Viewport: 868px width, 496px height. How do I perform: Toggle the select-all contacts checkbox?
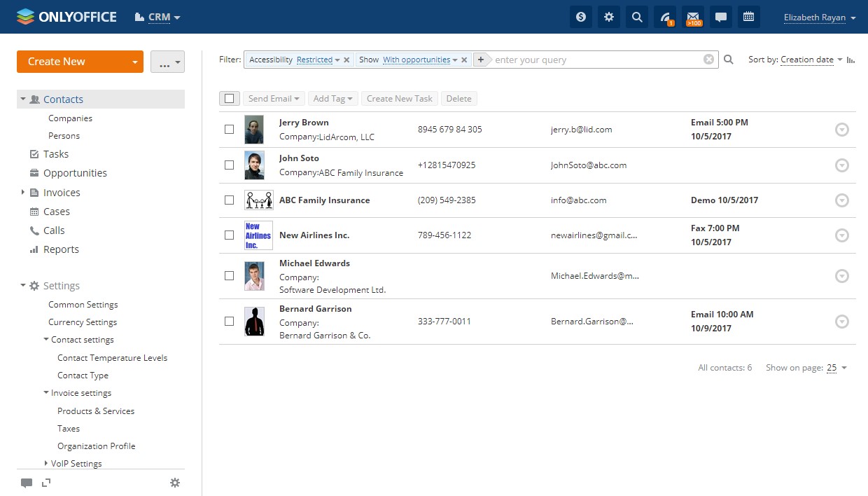tap(229, 99)
